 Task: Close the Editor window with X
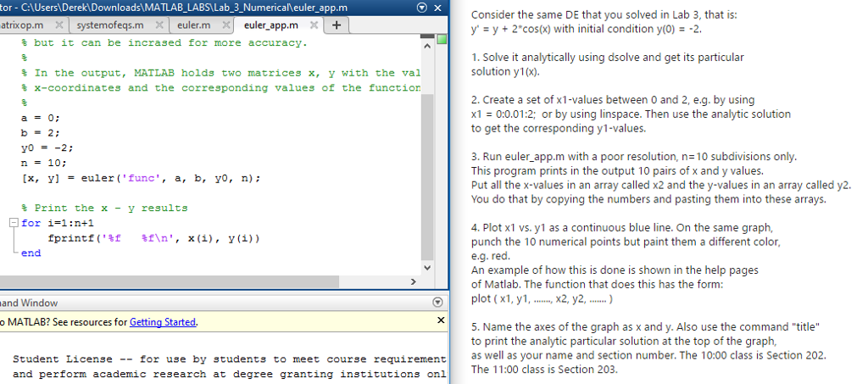tap(437, 8)
